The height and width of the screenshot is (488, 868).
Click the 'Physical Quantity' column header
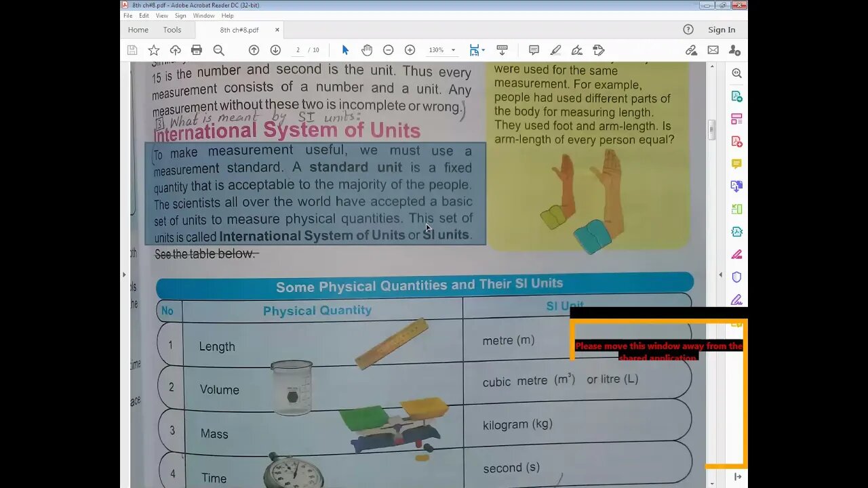pyautogui.click(x=317, y=310)
